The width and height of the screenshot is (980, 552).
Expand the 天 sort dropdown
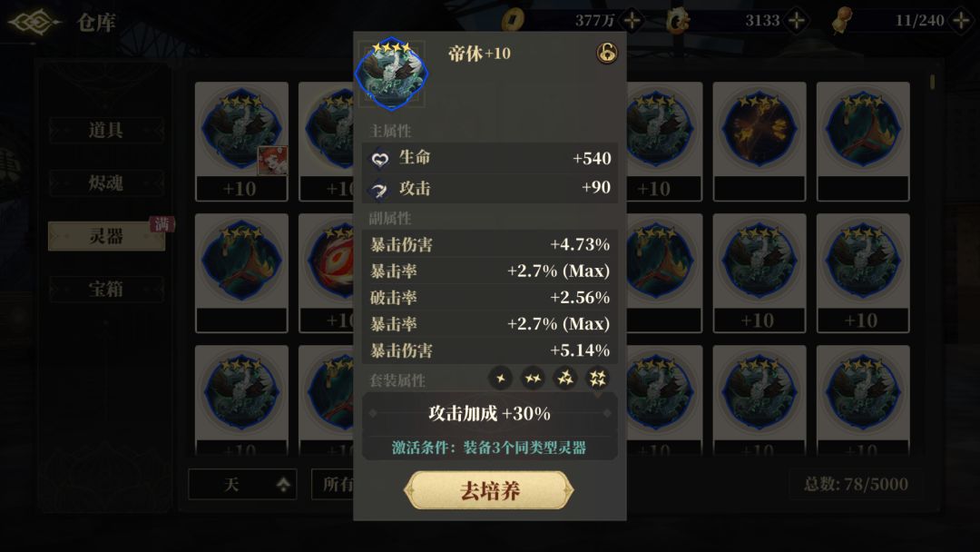point(242,484)
